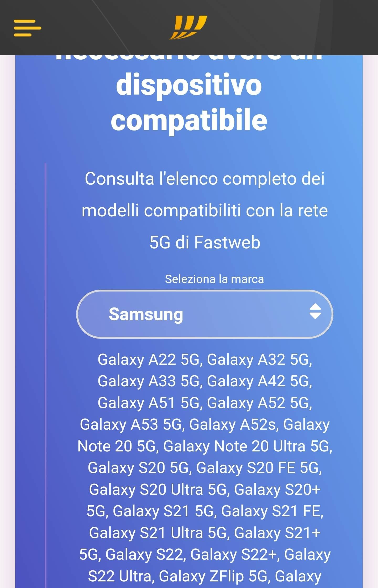Click the purple vertical accent bar
378x588 pixels.
46,368
